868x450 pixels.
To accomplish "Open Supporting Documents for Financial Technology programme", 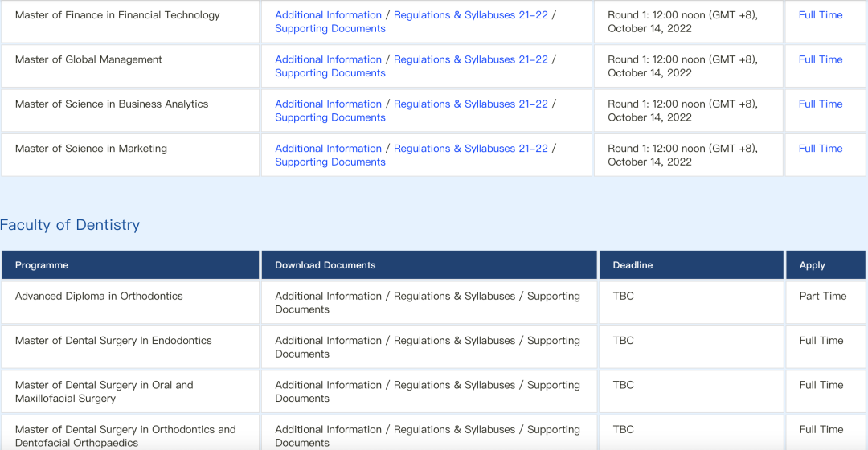I will click(x=330, y=28).
